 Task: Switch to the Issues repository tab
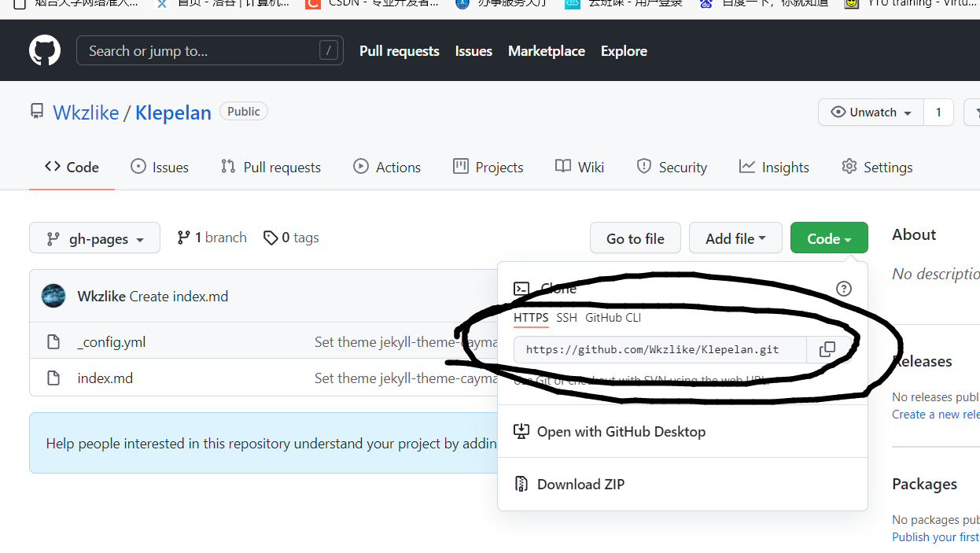tap(160, 167)
